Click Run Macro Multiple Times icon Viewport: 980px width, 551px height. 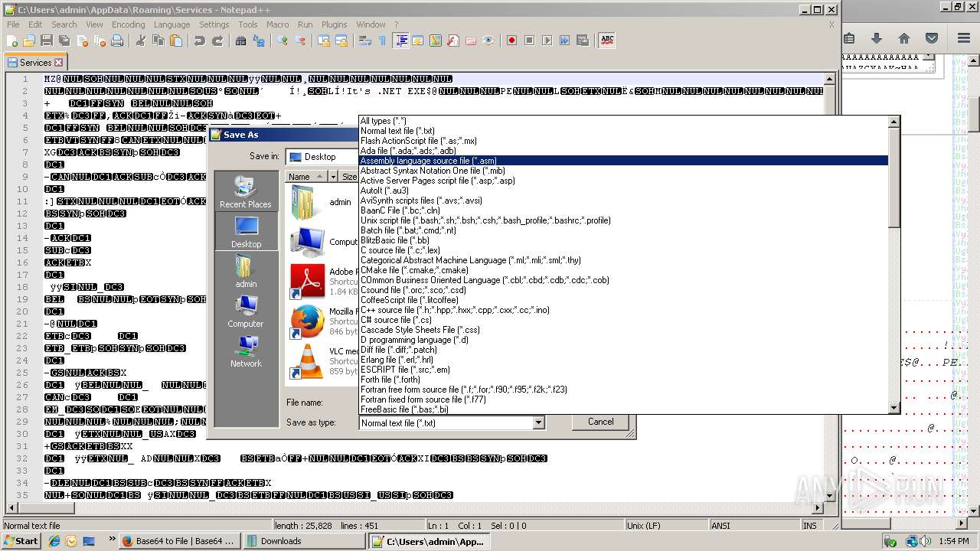pyautogui.click(x=565, y=41)
